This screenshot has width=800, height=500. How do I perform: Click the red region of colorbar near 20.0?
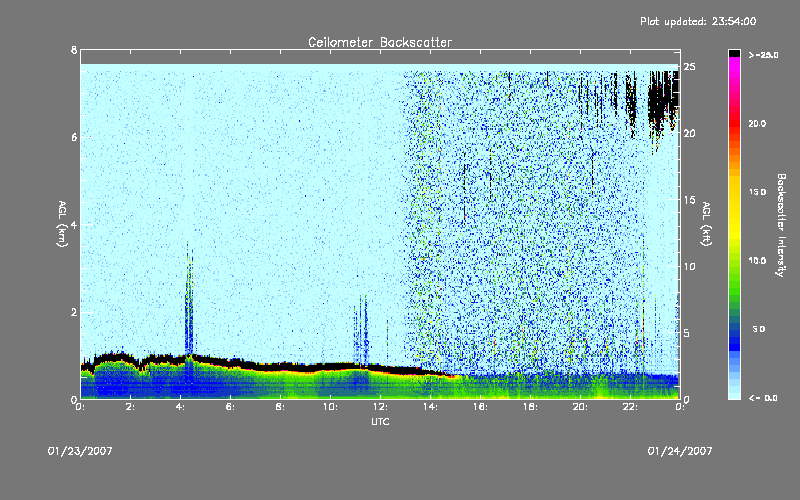(734, 125)
